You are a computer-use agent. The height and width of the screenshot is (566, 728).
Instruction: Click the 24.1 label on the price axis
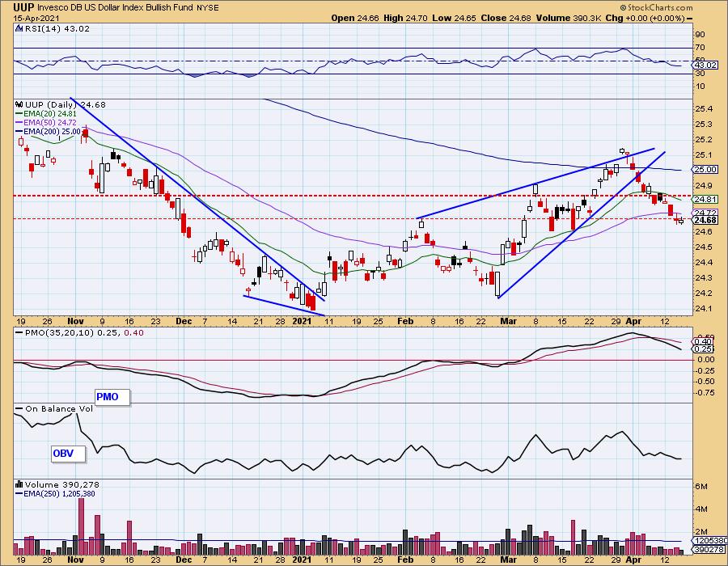point(704,309)
